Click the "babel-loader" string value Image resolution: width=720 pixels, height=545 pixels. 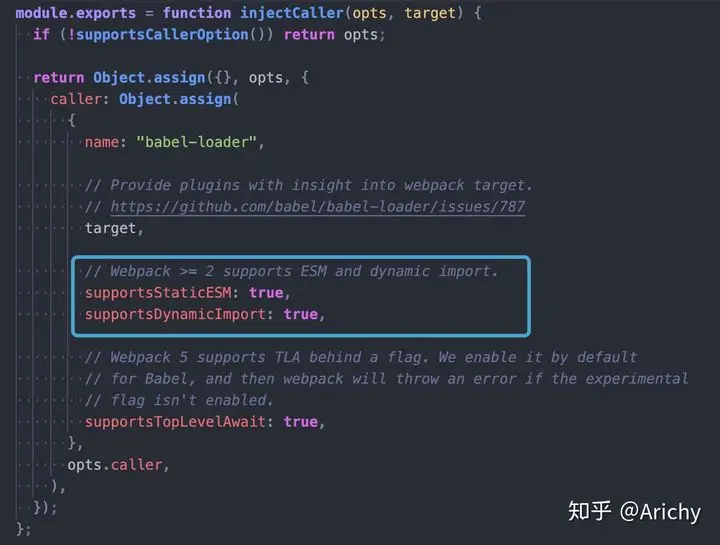click(196, 142)
